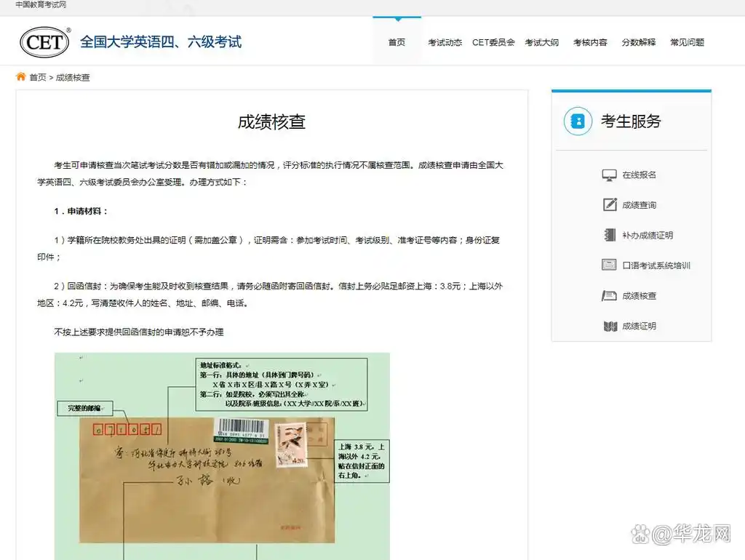Select the 在线报名 computer icon

609,174
